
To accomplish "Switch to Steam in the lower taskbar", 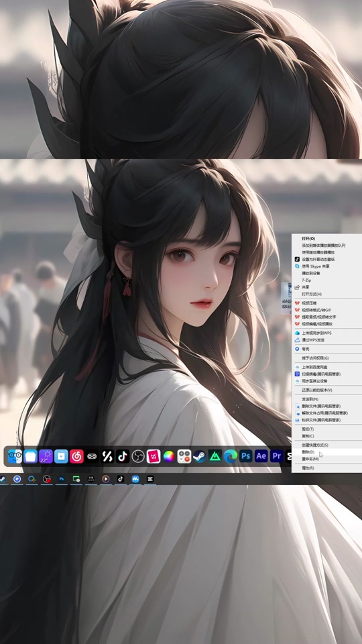I will coord(2,479).
